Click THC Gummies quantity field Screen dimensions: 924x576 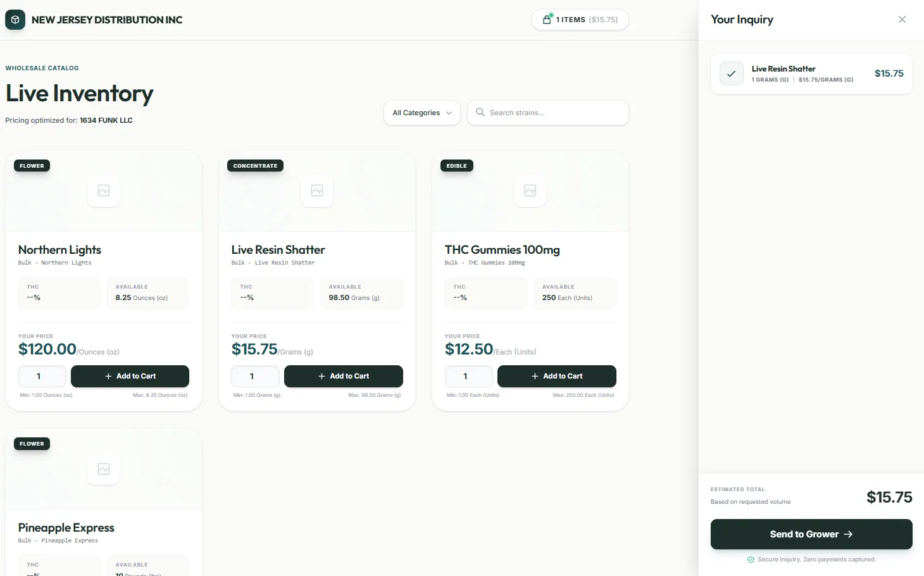[x=468, y=376]
